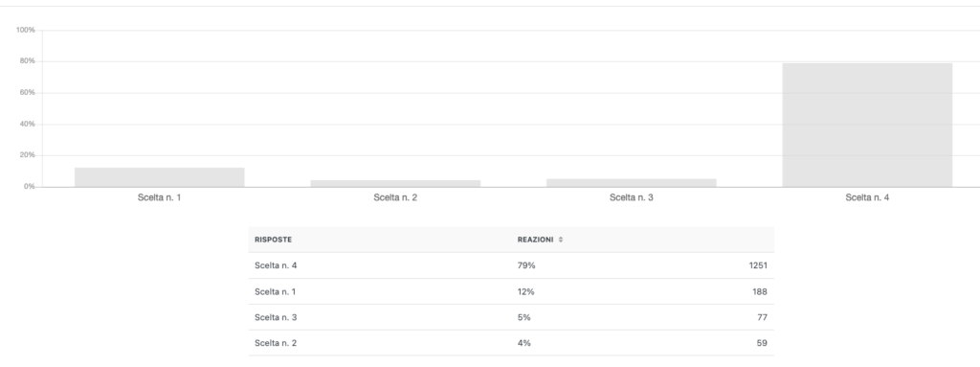
Task: Click the 1251 reactions count
Action: [758, 265]
